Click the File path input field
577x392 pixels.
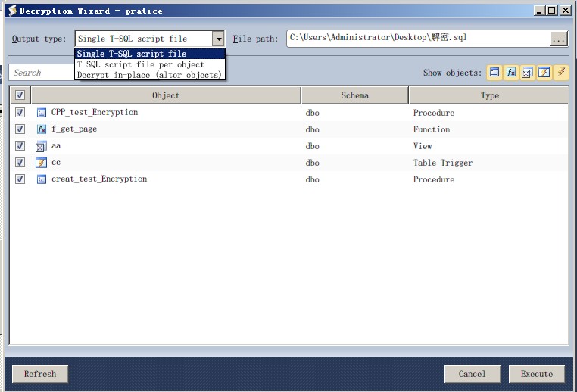419,39
